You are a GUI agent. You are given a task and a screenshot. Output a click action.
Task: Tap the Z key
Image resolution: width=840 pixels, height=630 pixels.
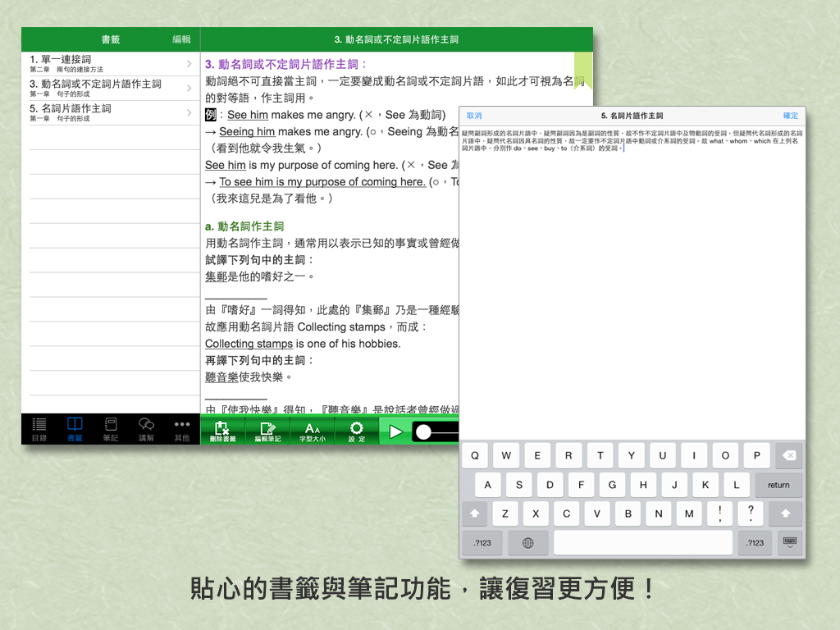point(504,514)
